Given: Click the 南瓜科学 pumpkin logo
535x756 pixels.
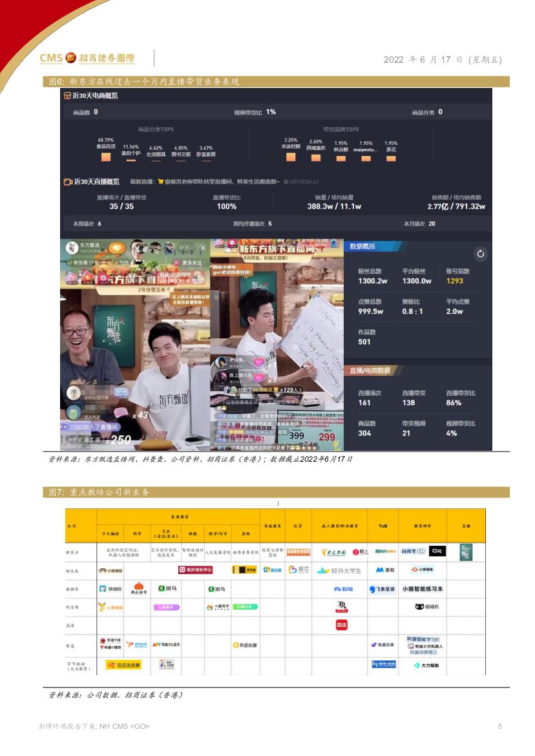Looking at the screenshot, I should (x=139, y=589).
